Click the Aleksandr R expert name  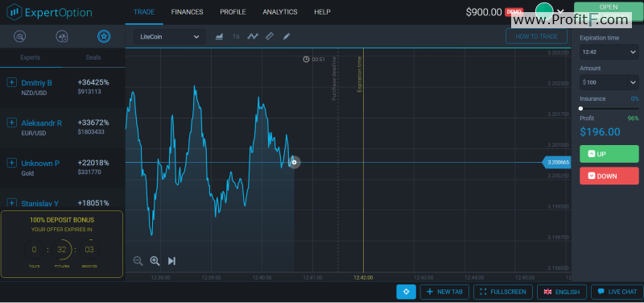42,123
